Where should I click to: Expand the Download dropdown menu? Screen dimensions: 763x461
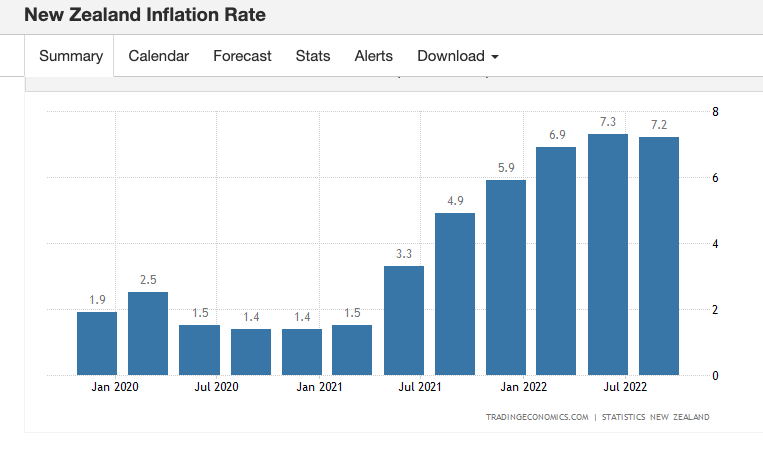coord(458,56)
